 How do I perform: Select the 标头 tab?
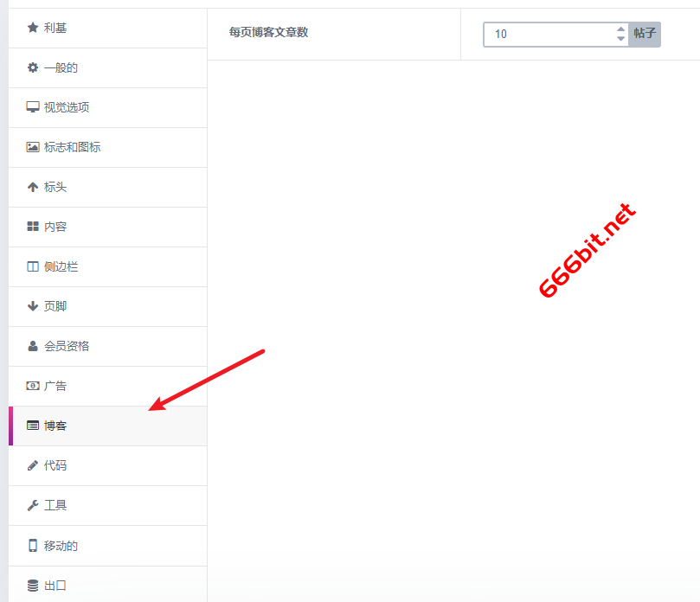[x=107, y=188]
